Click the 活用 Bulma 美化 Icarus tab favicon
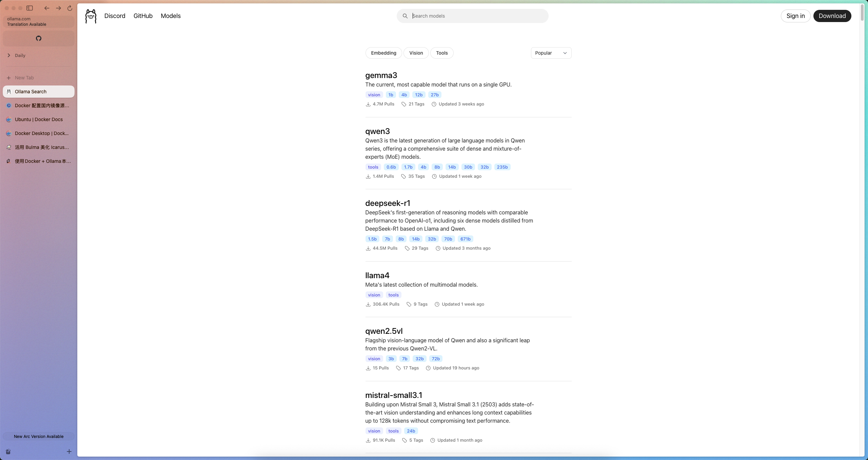The image size is (868, 460). coord(9,147)
